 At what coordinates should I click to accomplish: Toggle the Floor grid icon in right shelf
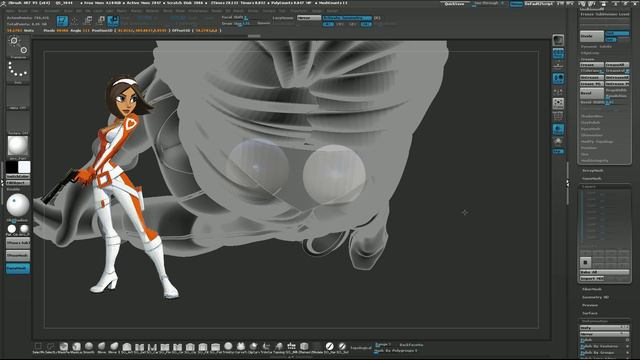pos(558,65)
